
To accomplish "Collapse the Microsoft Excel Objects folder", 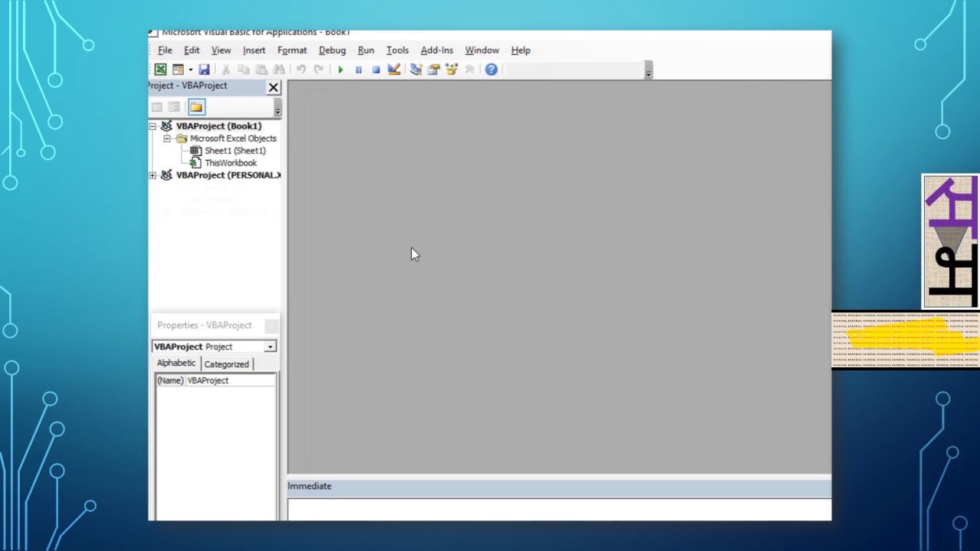I will tap(167, 139).
